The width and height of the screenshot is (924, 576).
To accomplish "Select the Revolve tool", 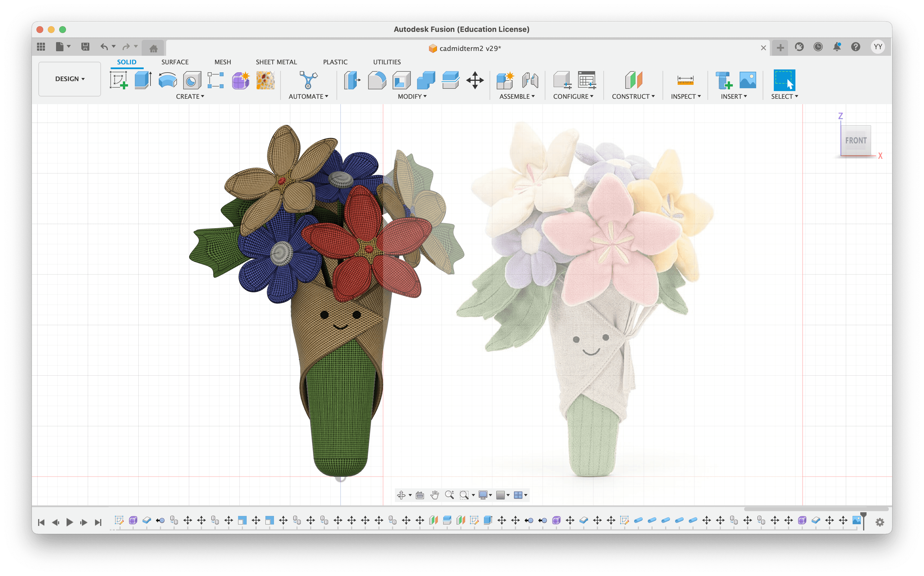I will point(168,80).
